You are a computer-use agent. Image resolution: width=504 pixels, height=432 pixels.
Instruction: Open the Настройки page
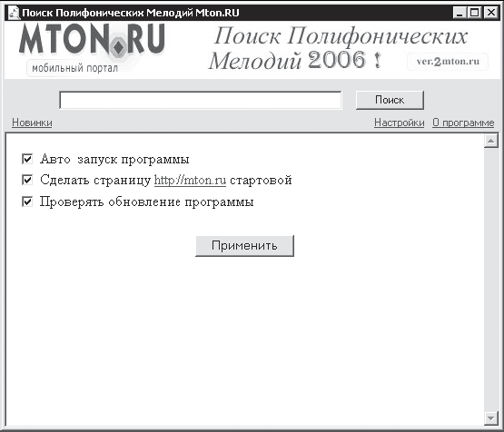(x=399, y=123)
